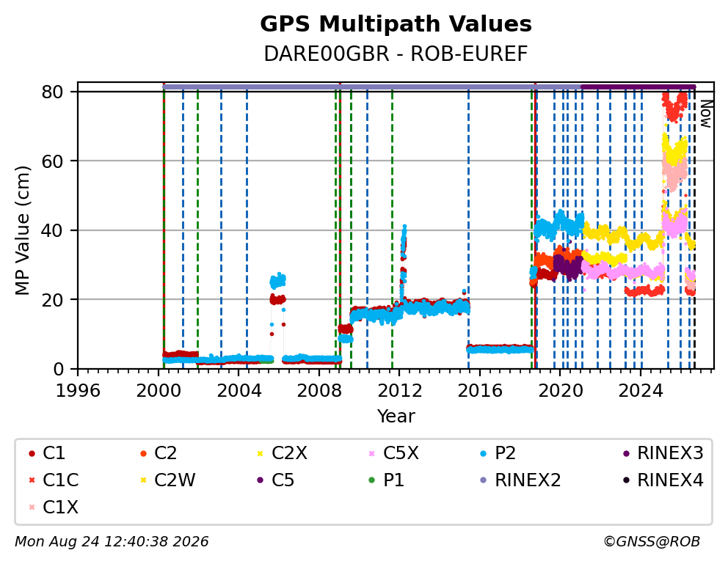
Task: Click the C5 purple legend dot
Action: point(260,480)
